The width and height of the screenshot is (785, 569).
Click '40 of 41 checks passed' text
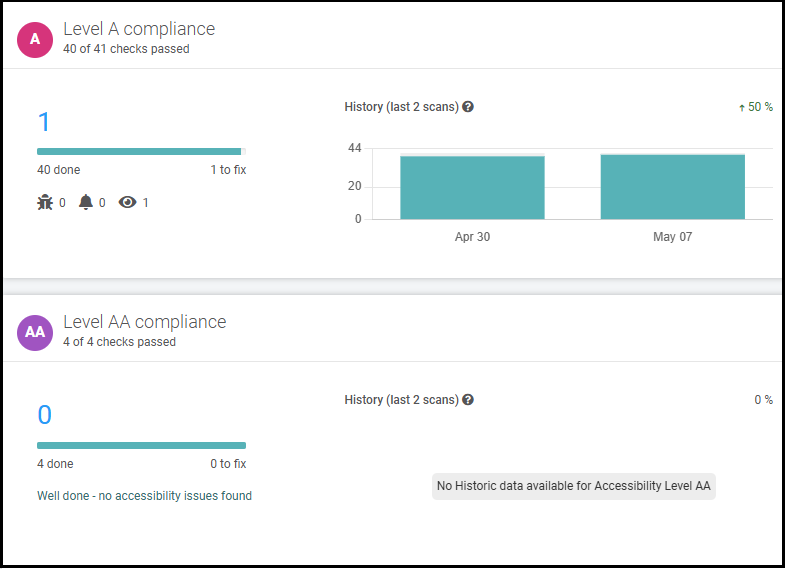click(x=126, y=49)
